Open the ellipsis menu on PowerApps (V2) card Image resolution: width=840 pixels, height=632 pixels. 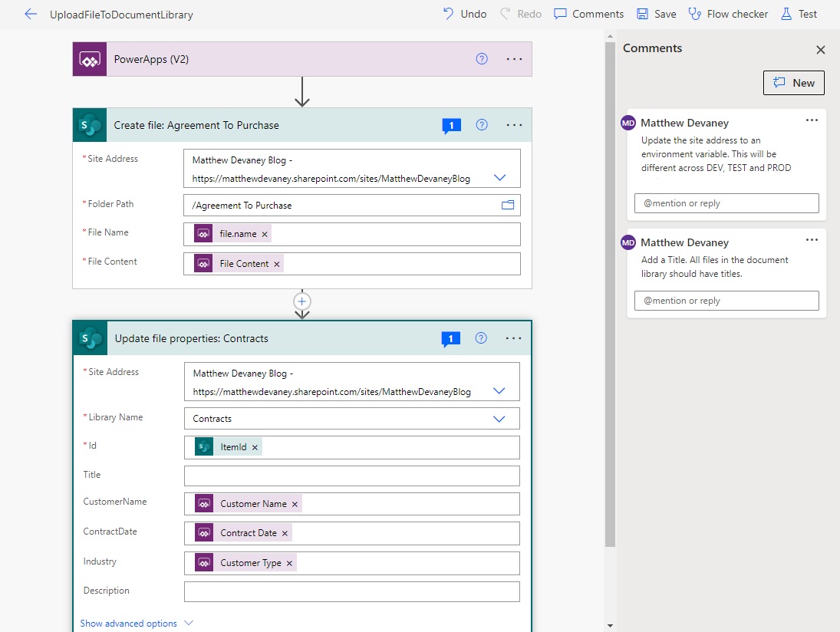(x=514, y=59)
